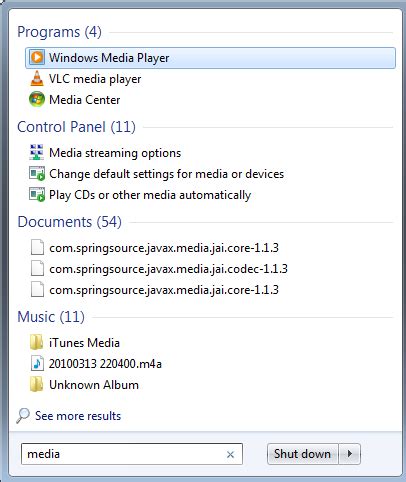Click icon beside Play CDs or other media

click(37, 195)
